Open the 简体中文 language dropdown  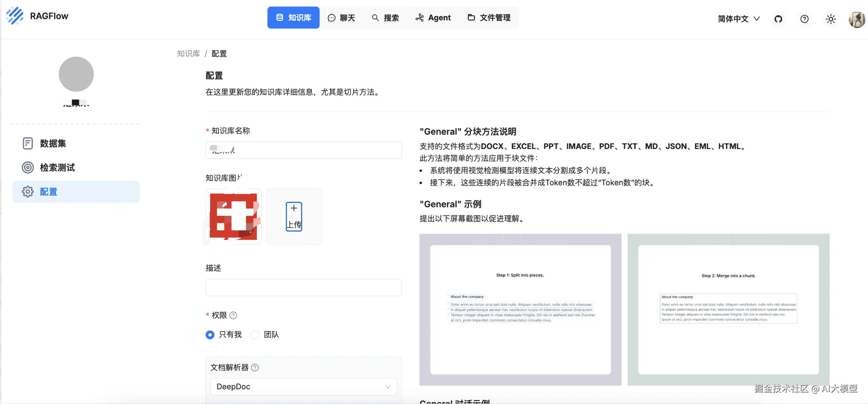pyautogui.click(x=739, y=19)
